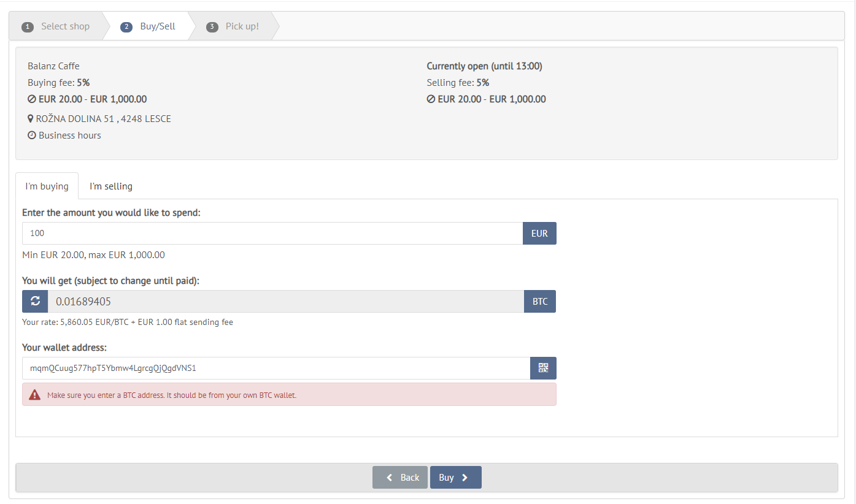
Task: Switch to the I'm selling tab
Action: point(111,186)
